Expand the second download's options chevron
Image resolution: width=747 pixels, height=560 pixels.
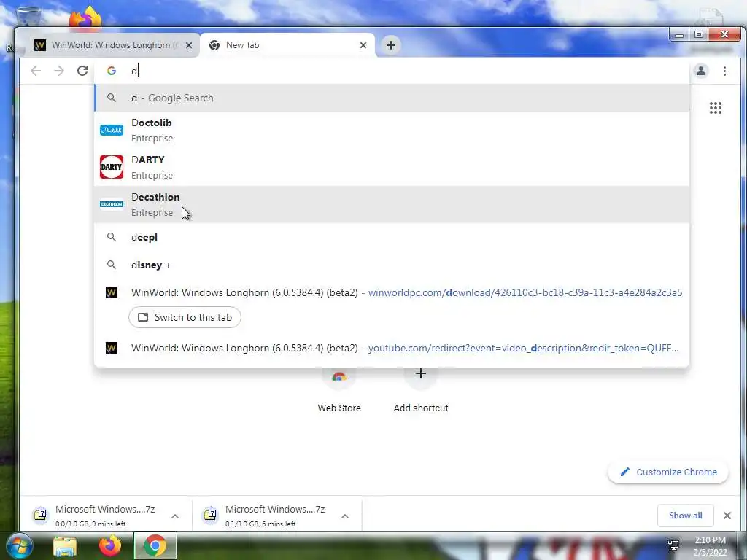coord(345,516)
